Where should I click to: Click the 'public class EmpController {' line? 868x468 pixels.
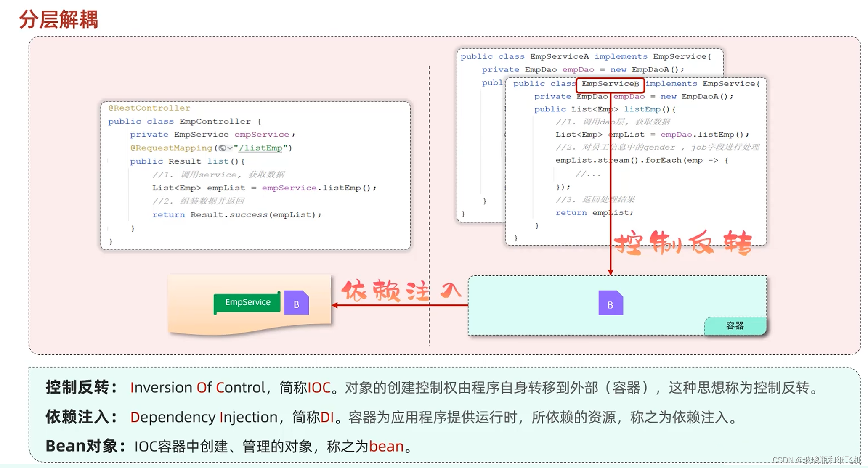[185, 122]
